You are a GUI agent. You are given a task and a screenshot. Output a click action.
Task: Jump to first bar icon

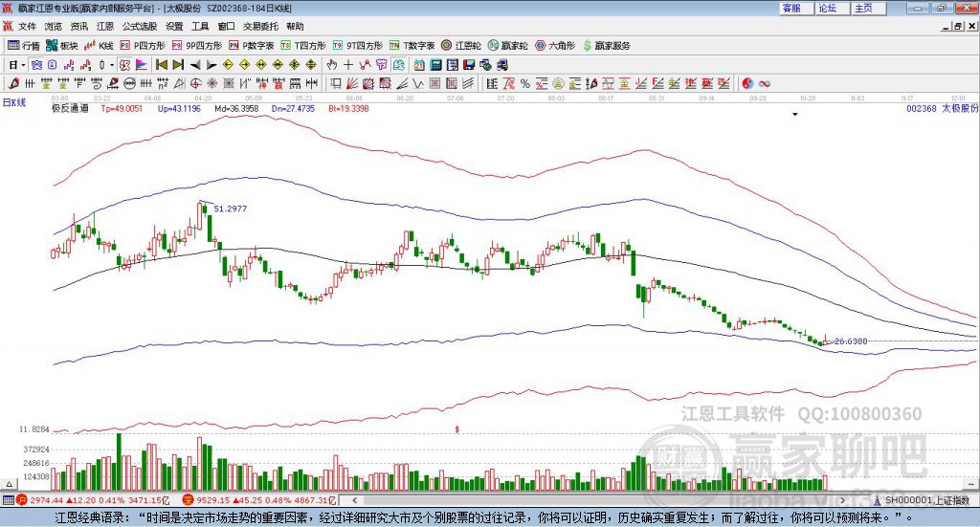pyautogui.click(x=161, y=65)
